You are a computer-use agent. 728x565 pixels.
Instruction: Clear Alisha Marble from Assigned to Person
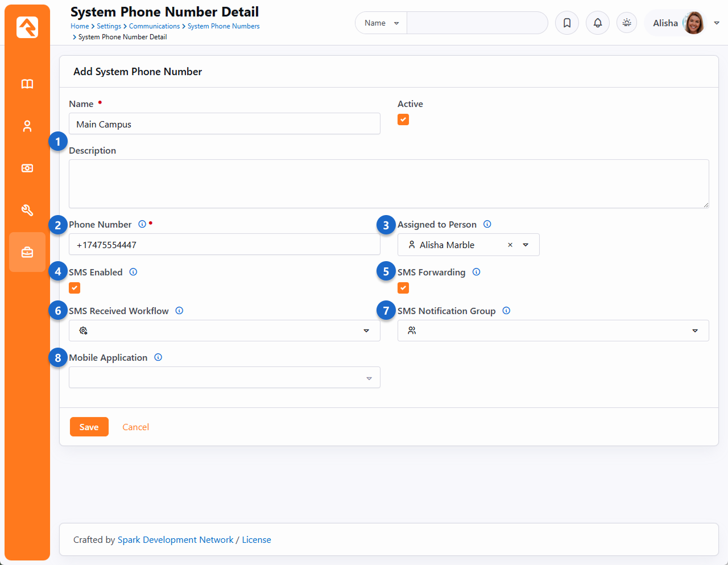click(x=510, y=245)
